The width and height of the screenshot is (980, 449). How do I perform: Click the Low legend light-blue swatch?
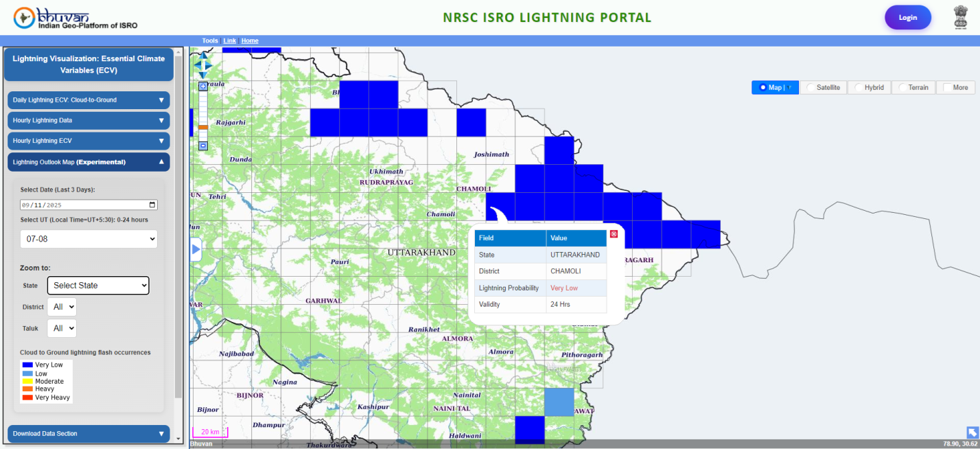point(27,373)
